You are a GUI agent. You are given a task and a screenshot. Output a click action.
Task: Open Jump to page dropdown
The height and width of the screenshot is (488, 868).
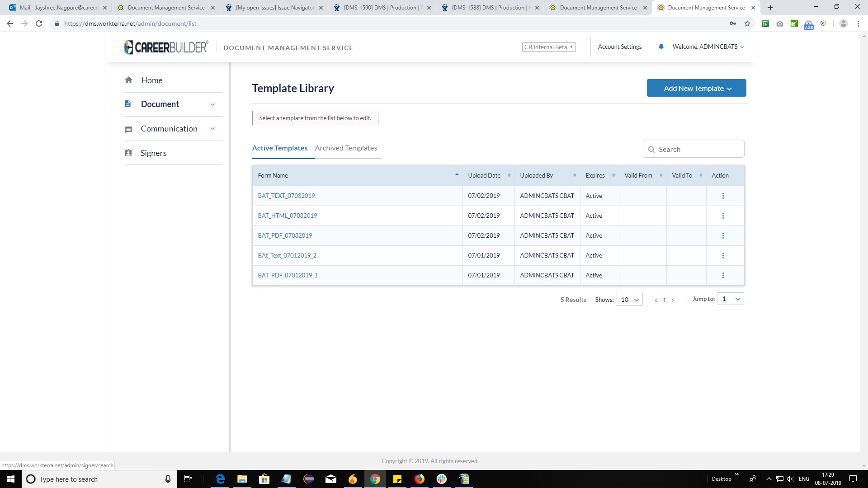730,299
